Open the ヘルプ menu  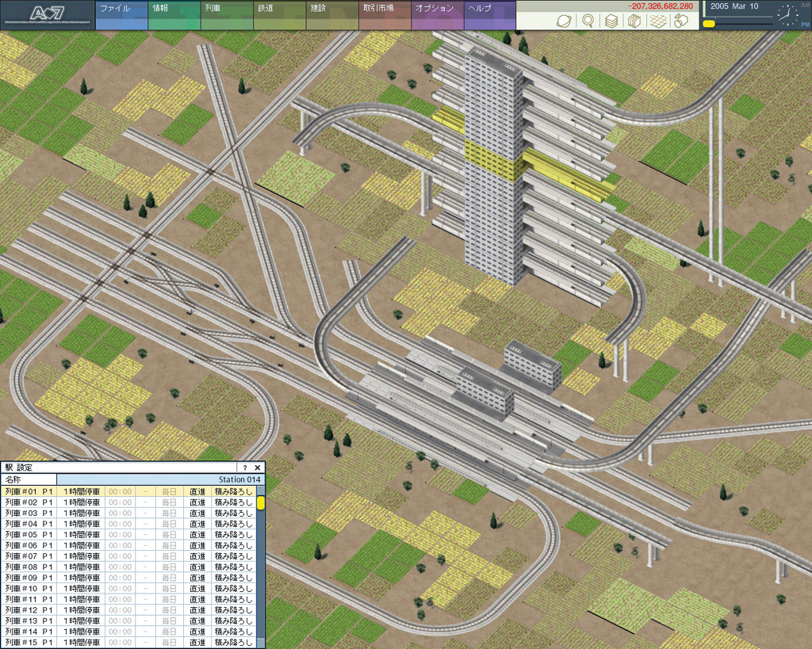490,15
